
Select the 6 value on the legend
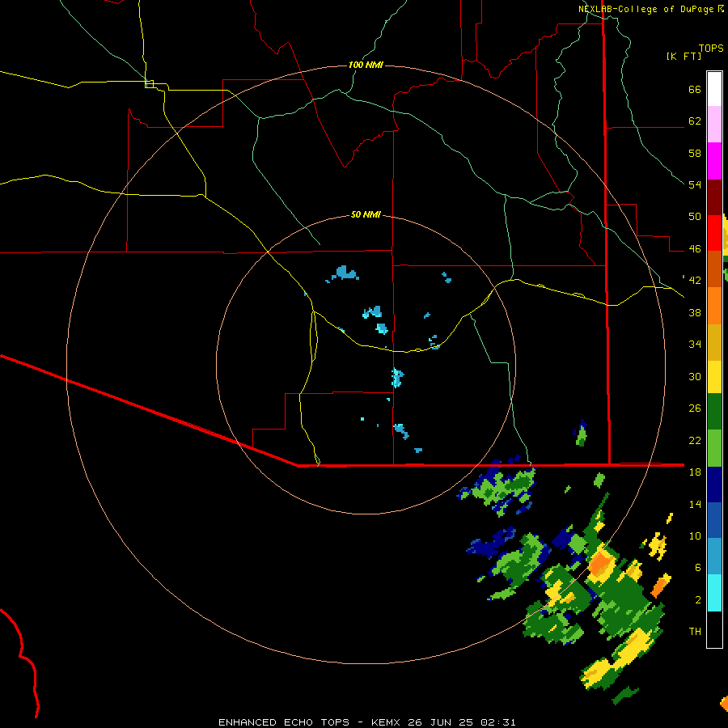click(698, 568)
